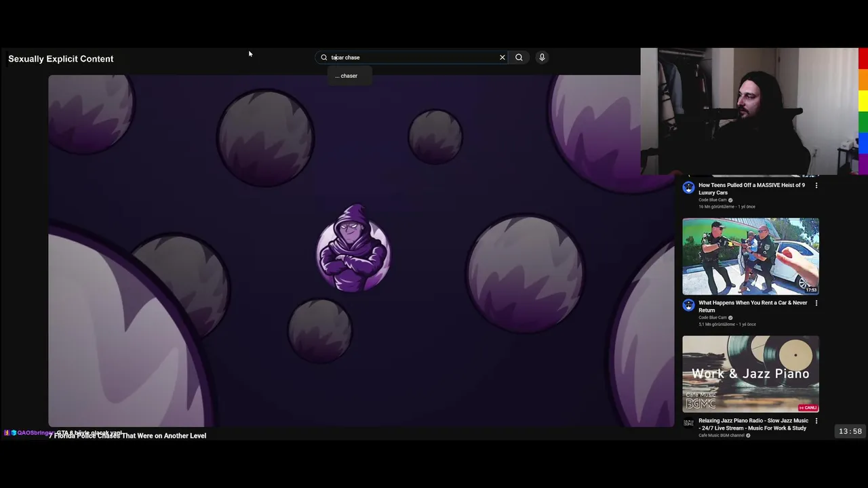Click the Code Blue Cam avatar beside 'How Teens Pulled Off'
Image resolution: width=868 pixels, height=488 pixels.
(x=688, y=188)
